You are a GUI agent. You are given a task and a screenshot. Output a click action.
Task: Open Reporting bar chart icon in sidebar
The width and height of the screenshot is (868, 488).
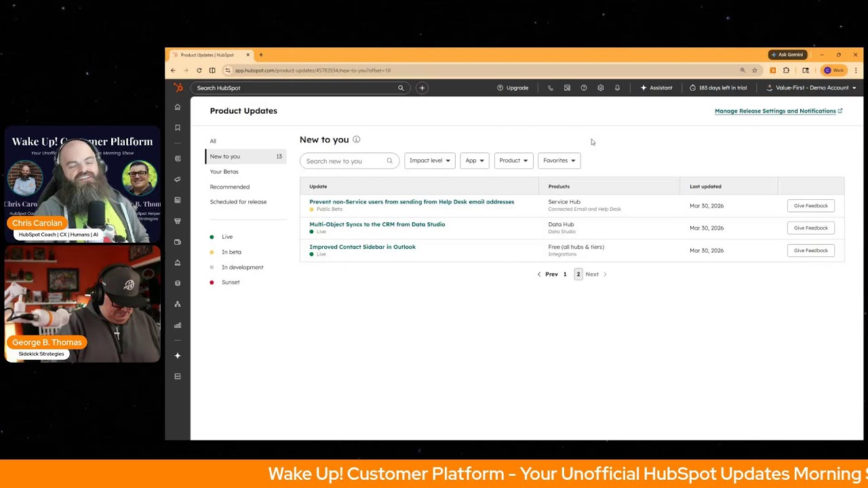pyautogui.click(x=178, y=325)
